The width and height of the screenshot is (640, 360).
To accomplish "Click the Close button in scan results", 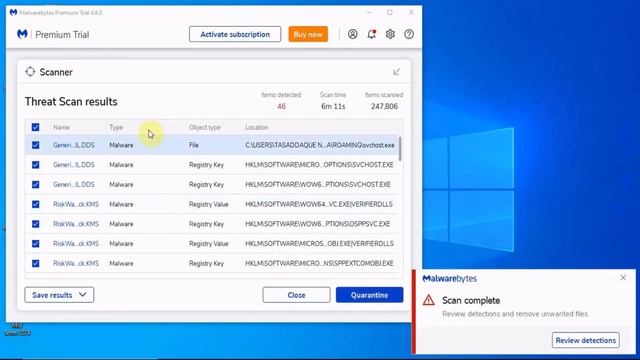I will (296, 295).
